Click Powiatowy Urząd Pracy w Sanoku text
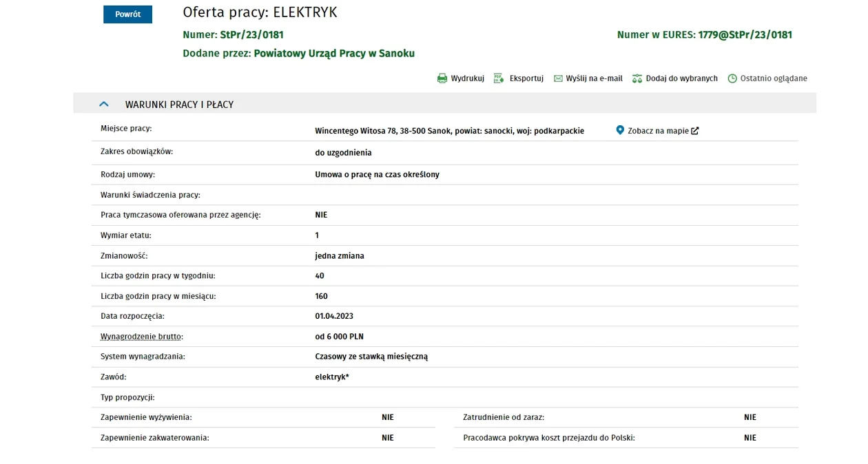868x464 pixels. tap(334, 53)
